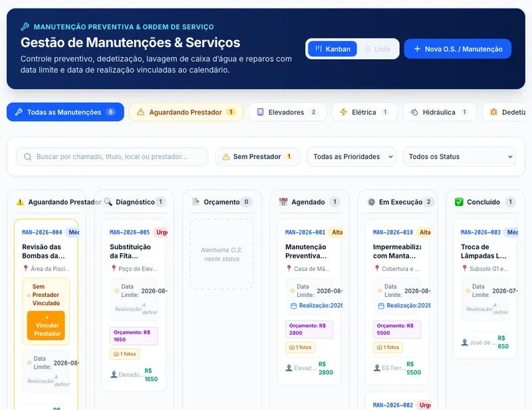This screenshot has width=532, height=410.
Task: Click R$ 650 value on MAN-2026-003
Action: tap(503, 342)
